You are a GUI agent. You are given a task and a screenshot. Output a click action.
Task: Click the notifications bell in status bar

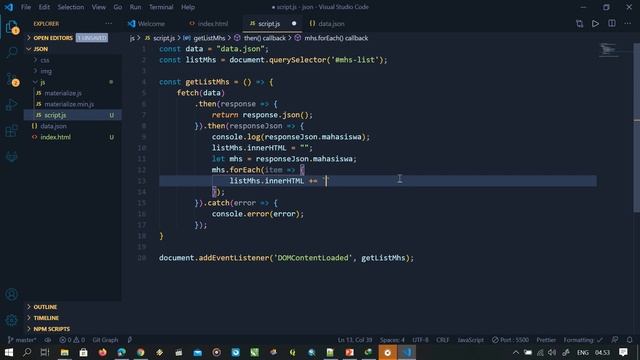630,340
